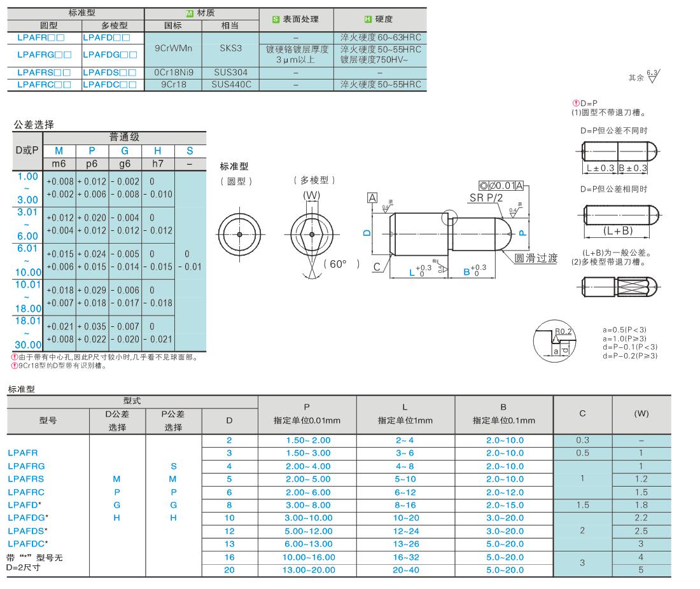The height and width of the screenshot is (589, 700).
Task: Select the polygon type (多棱型) hexagon cross-section
Action: point(312,234)
